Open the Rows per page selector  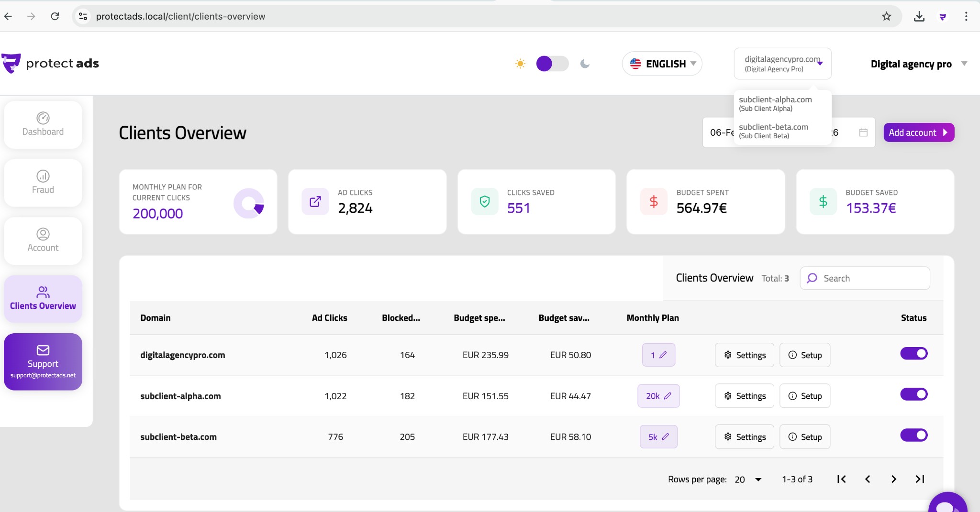[746, 479]
